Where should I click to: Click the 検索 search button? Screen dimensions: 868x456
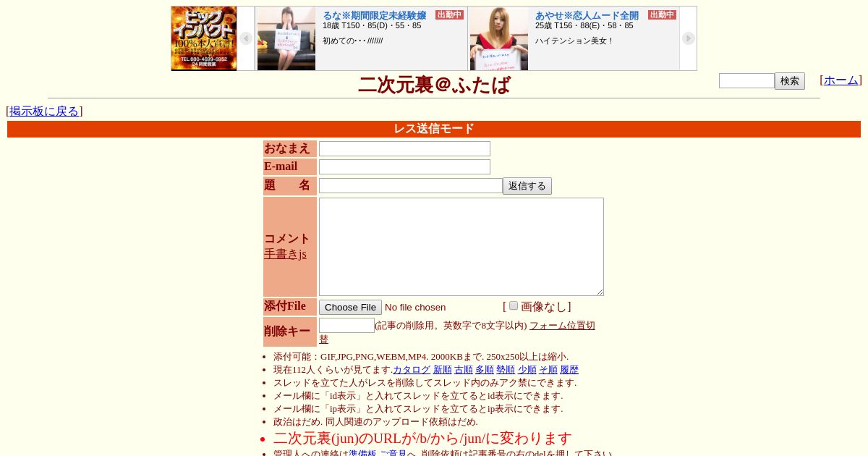[x=790, y=81]
